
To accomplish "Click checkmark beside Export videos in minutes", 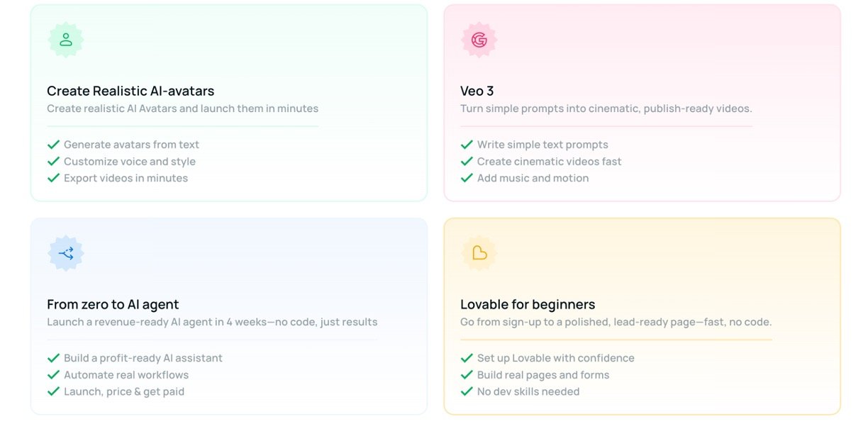I will (x=53, y=178).
